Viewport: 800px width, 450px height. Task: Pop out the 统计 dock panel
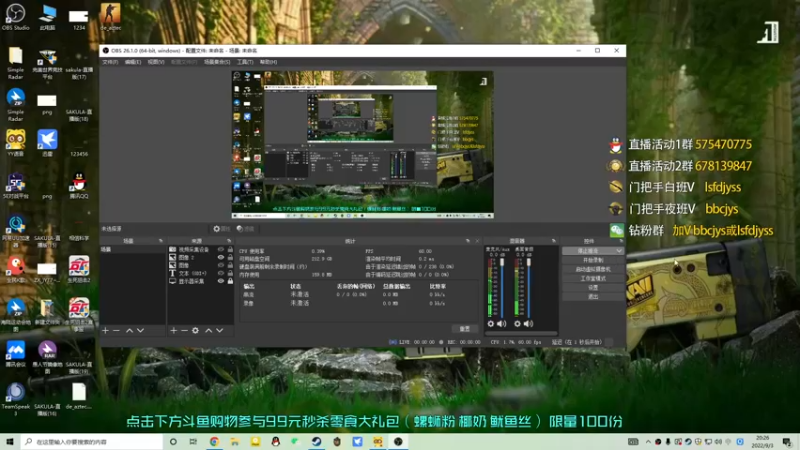pos(468,241)
